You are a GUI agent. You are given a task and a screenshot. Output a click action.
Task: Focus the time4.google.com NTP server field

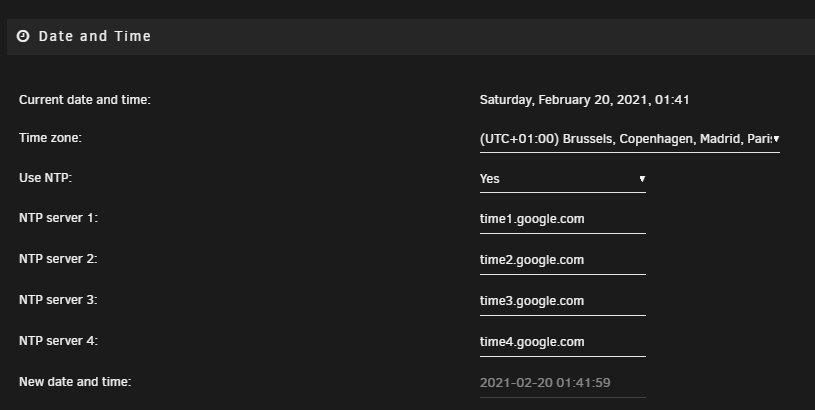click(562, 342)
